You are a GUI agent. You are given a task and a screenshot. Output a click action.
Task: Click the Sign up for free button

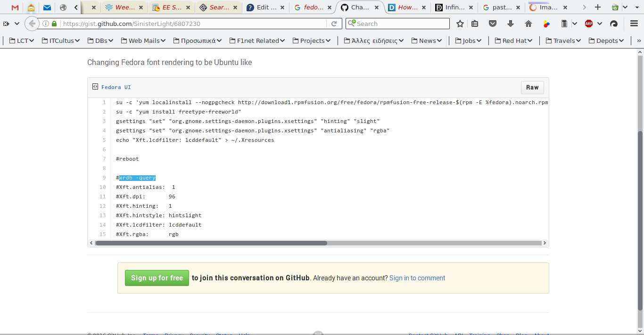coord(157,278)
